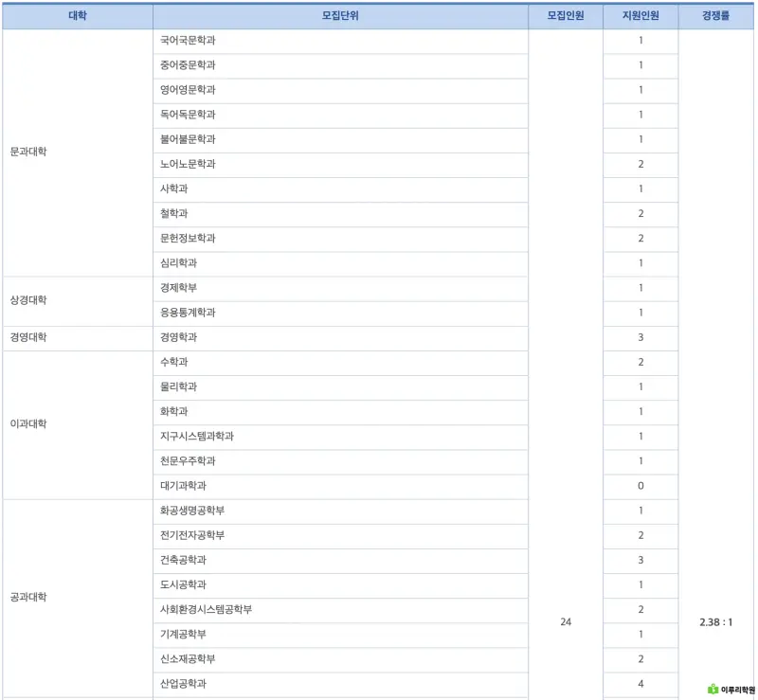Select the 공과대학 college cell
758x700 pixels.
point(78,598)
